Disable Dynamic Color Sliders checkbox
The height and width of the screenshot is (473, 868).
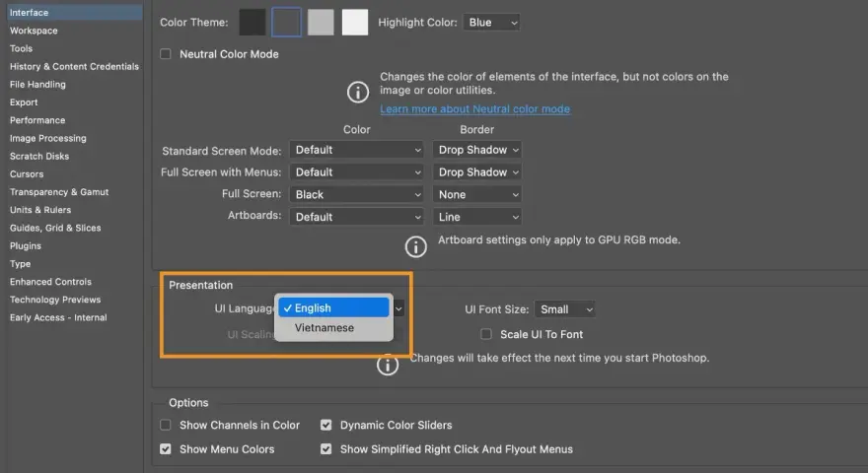click(326, 425)
